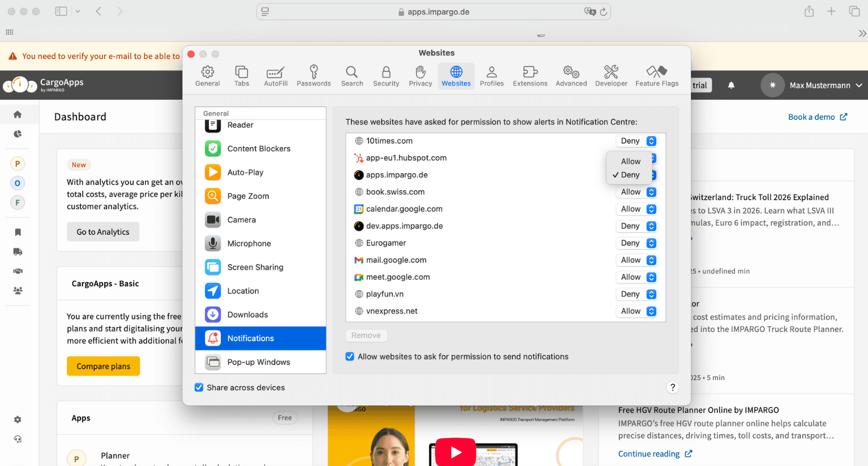Select Auto-Play in the sidebar
Image resolution: width=868 pixels, height=466 pixels.
(260, 173)
